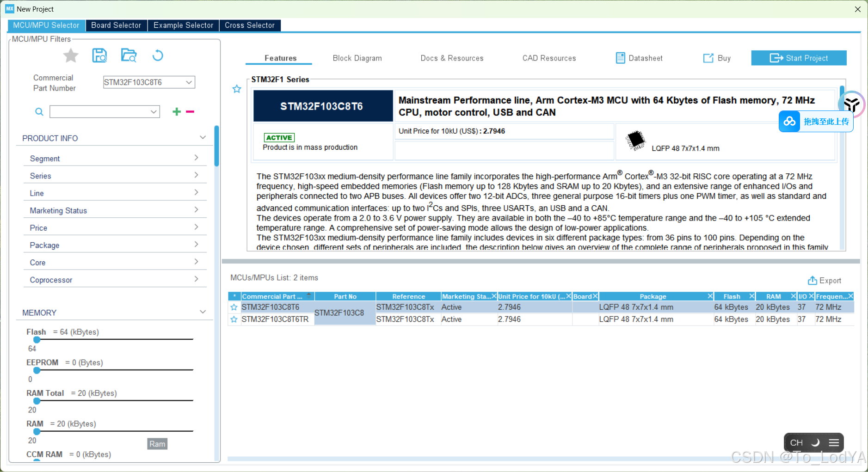Expand the Segment filter
Viewport: 868px width, 472px height.
(196, 158)
